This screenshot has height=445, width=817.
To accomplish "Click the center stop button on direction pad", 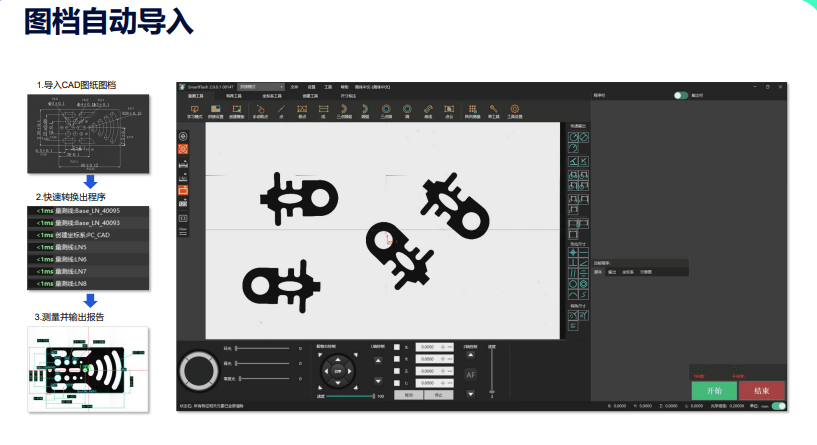I will pos(338,371).
